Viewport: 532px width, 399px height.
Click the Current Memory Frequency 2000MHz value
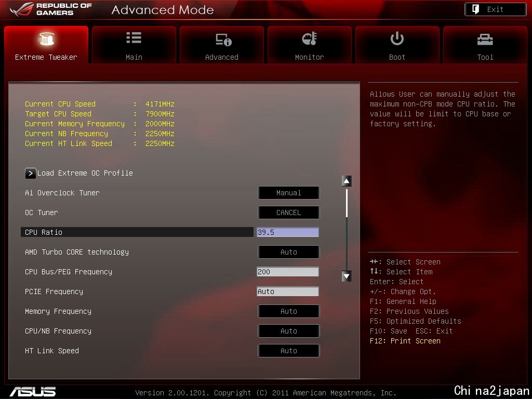160,124
